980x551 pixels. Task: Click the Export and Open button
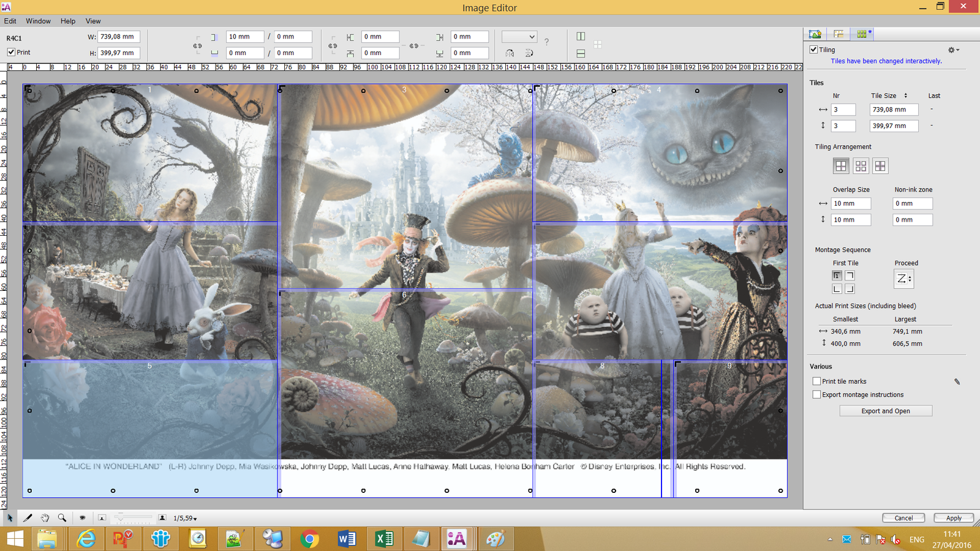click(x=886, y=411)
